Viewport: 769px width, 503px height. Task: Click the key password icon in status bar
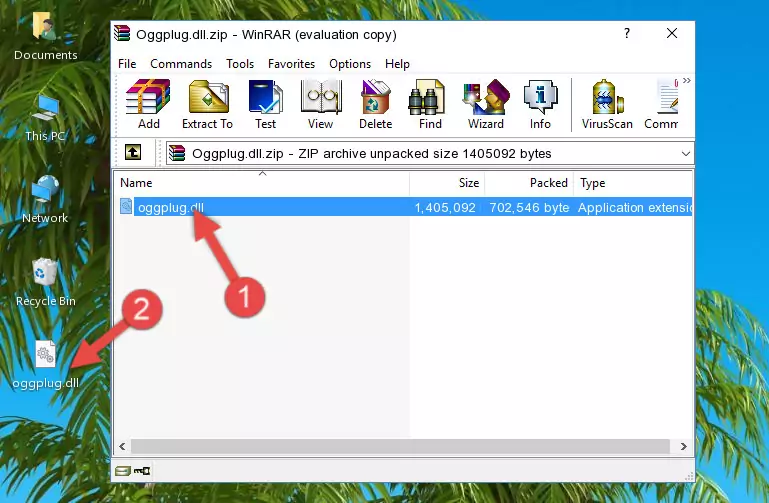tap(142, 471)
